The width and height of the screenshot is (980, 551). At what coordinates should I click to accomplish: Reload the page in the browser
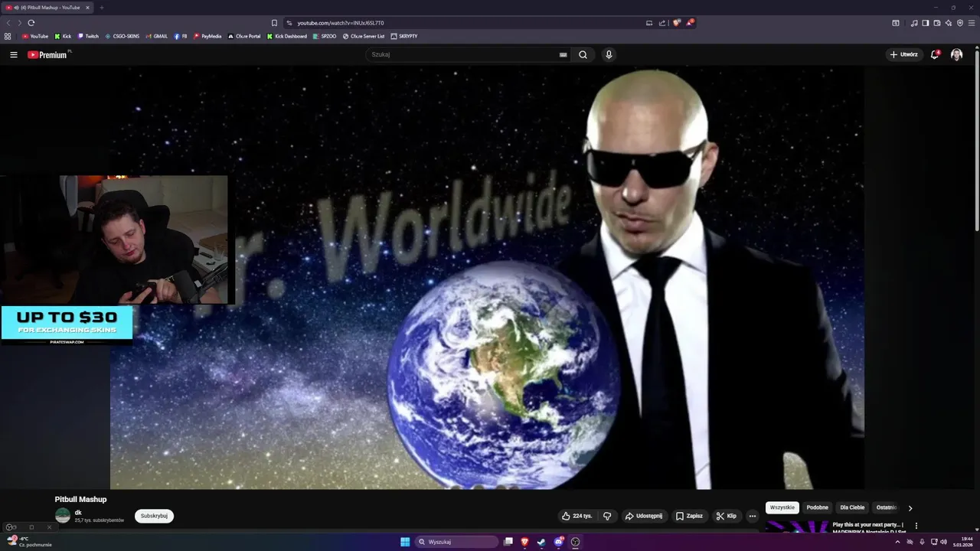pyautogui.click(x=31, y=23)
